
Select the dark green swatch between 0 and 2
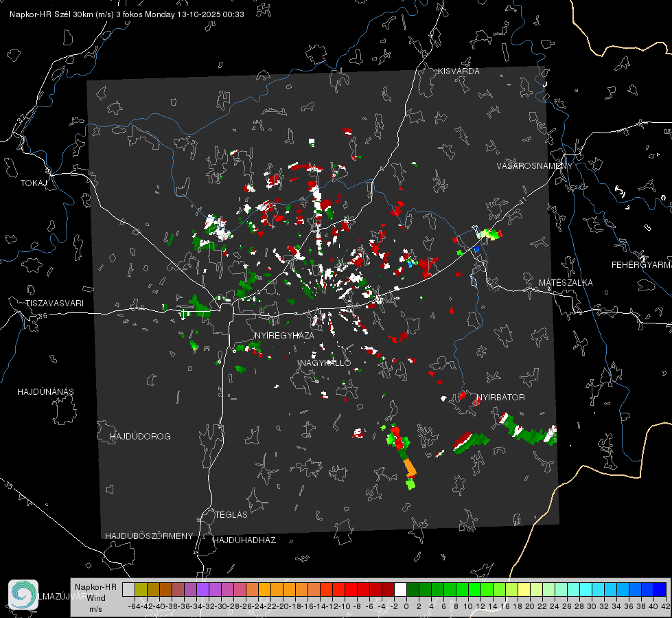[413, 589]
